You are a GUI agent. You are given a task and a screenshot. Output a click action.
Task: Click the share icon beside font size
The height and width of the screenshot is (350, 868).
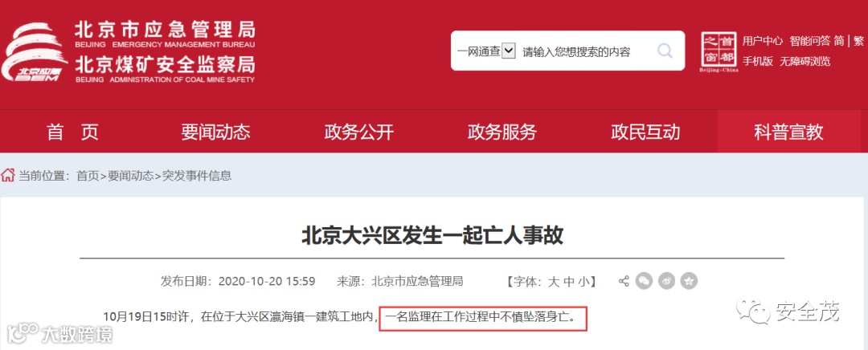[624, 281]
